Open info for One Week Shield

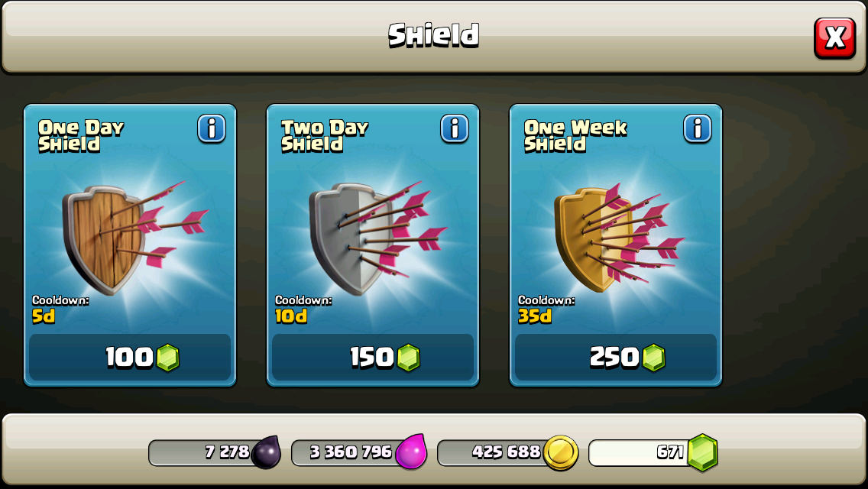tap(698, 128)
